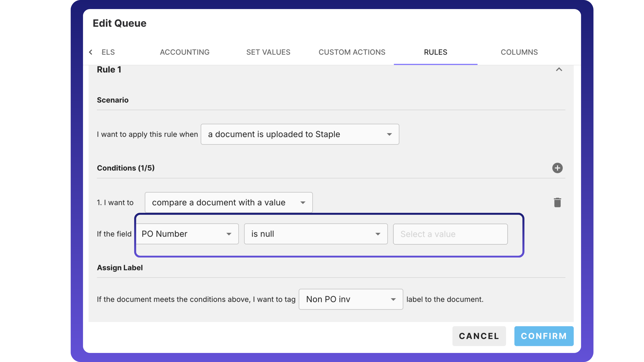Screen dimensions: 644x362
Task: Switch to the Set Values tab
Action: 268,52
